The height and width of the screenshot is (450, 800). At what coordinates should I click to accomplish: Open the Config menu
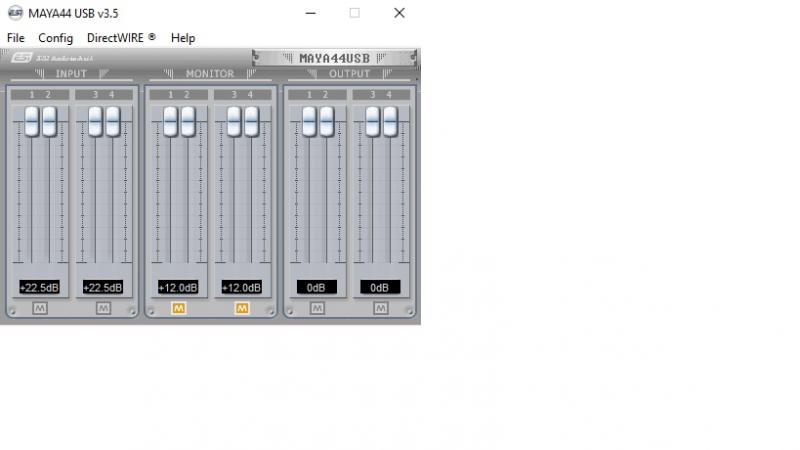click(55, 38)
